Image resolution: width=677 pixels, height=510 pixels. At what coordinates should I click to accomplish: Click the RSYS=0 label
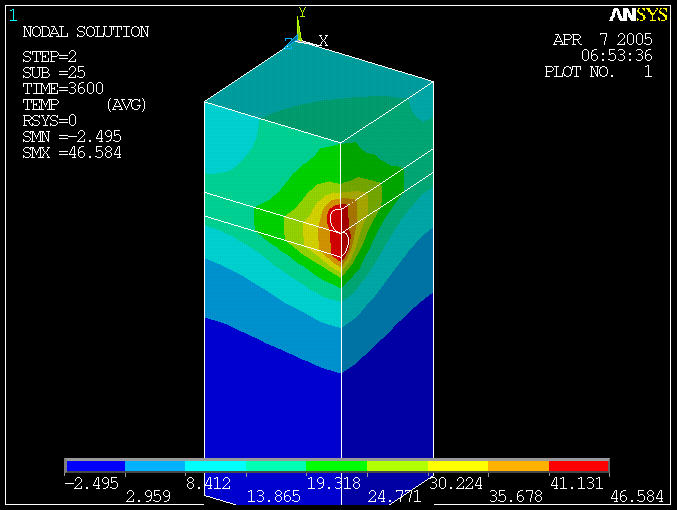pyautogui.click(x=50, y=120)
